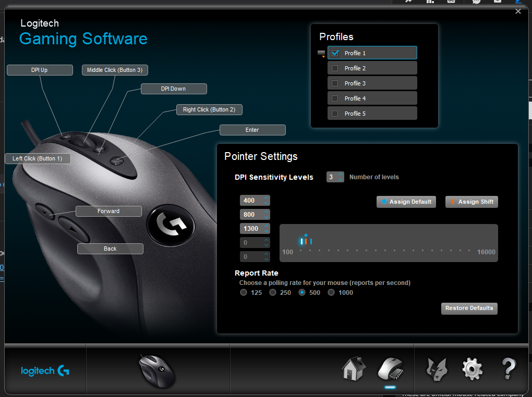The height and width of the screenshot is (397, 532).
Task: Select the first blue DPI marker at 400
Action: click(301, 241)
